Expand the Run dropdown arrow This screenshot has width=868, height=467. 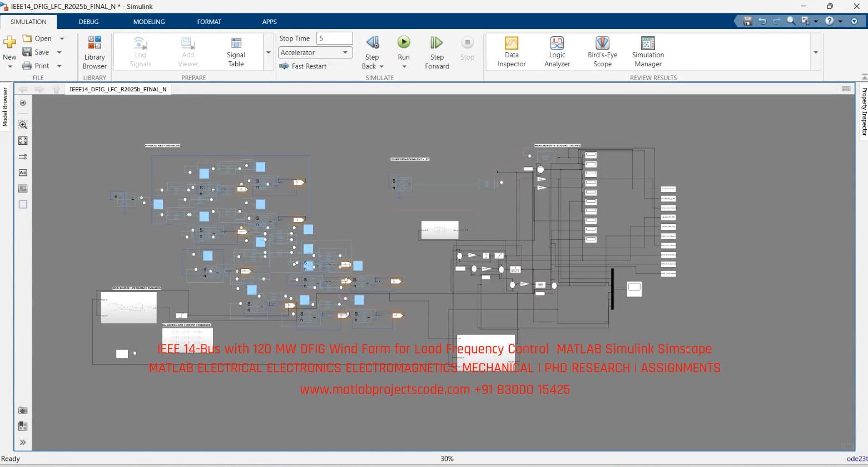(x=404, y=67)
